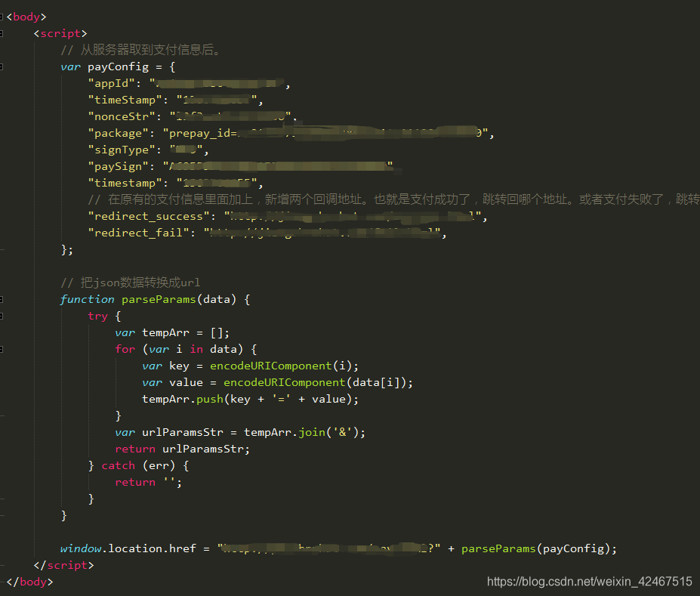Screen dimensions: 700x596
Task: Click the "redirect_success" key
Action: pyautogui.click(x=149, y=216)
